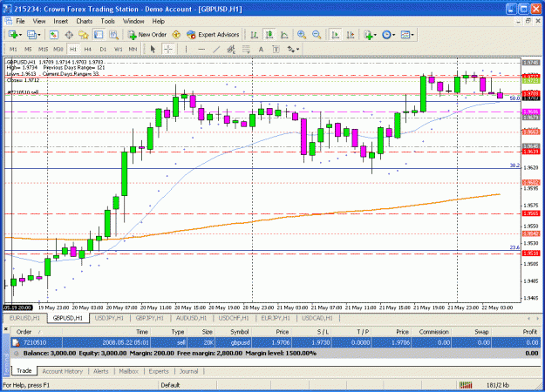
Task: Sort orders by the Symbol column header
Action: coord(240,332)
